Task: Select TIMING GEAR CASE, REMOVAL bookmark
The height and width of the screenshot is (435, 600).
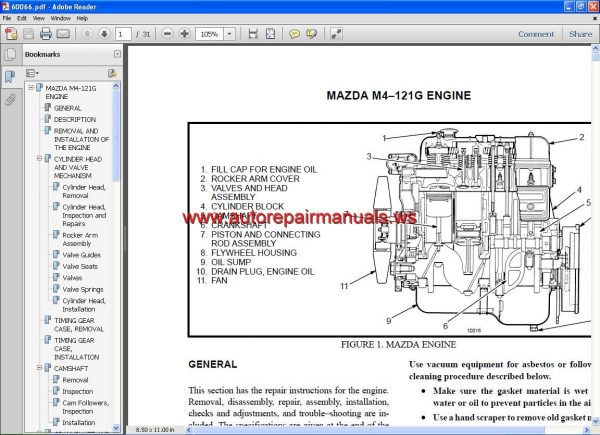Action: click(78, 325)
